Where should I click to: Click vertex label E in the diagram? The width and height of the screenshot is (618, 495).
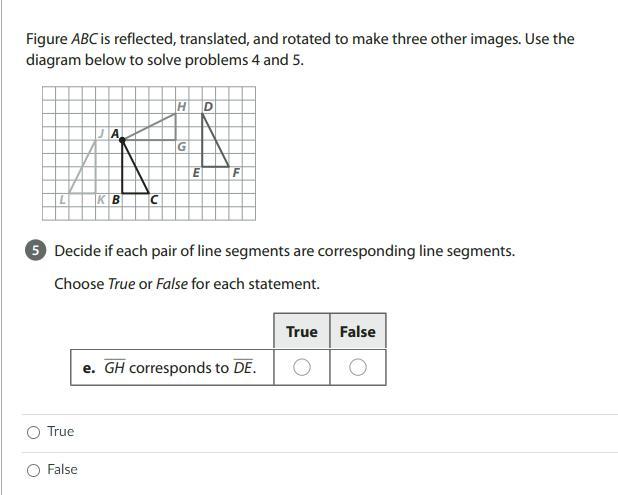[196, 172]
